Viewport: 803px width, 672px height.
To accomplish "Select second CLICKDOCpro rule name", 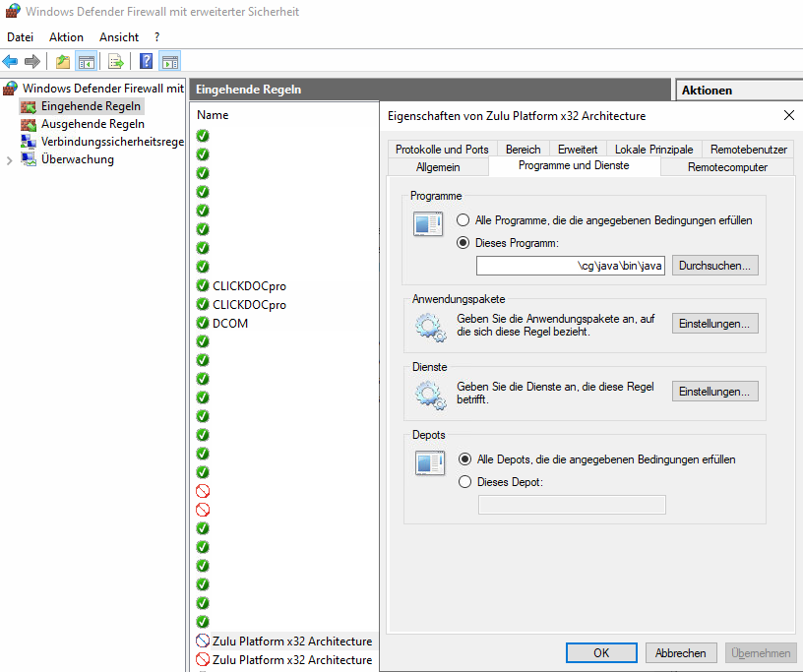I will [x=249, y=304].
